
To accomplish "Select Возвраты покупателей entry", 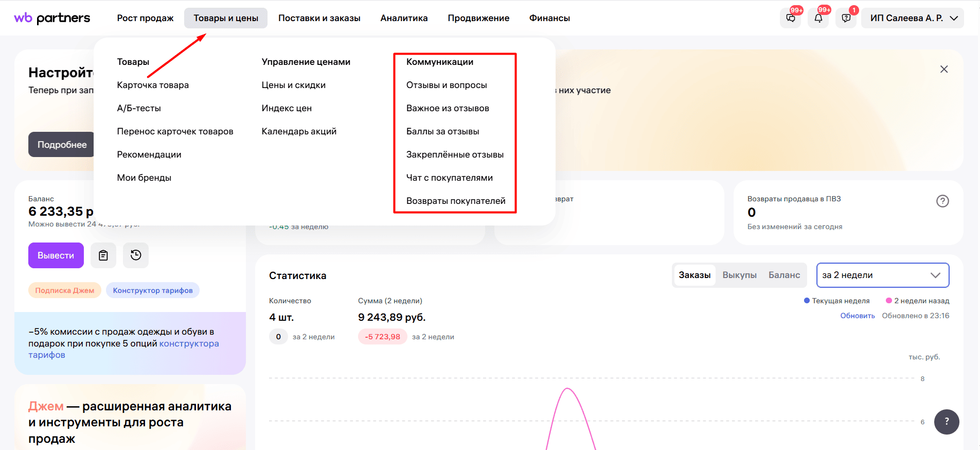I will coord(456,201).
